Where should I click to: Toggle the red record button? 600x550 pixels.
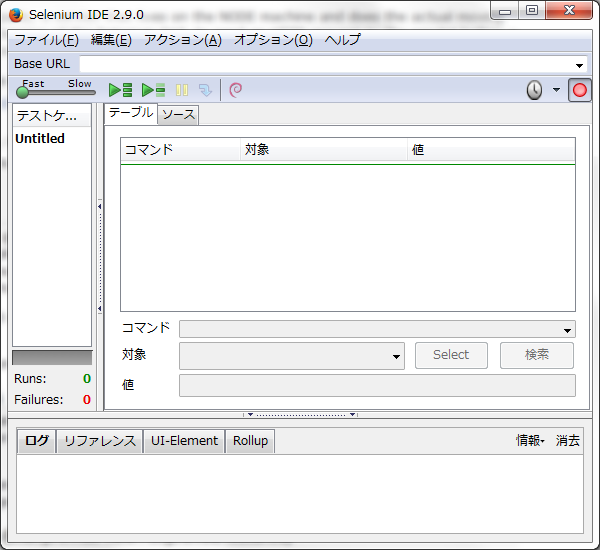pos(579,90)
